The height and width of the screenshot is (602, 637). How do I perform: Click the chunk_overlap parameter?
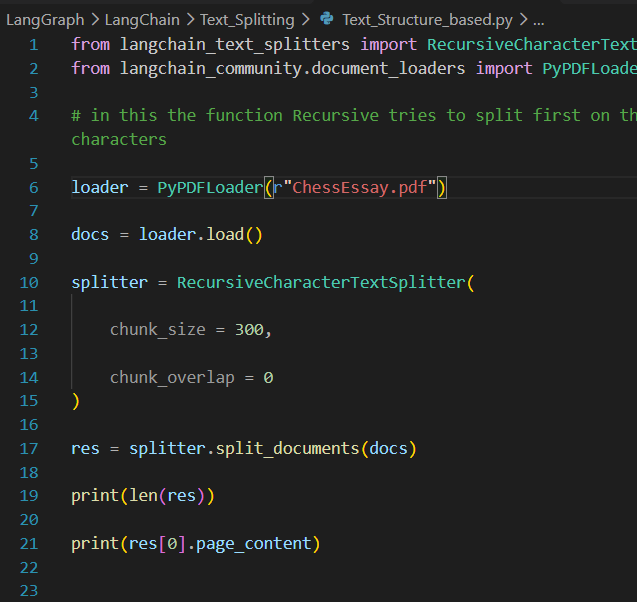pos(172,377)
